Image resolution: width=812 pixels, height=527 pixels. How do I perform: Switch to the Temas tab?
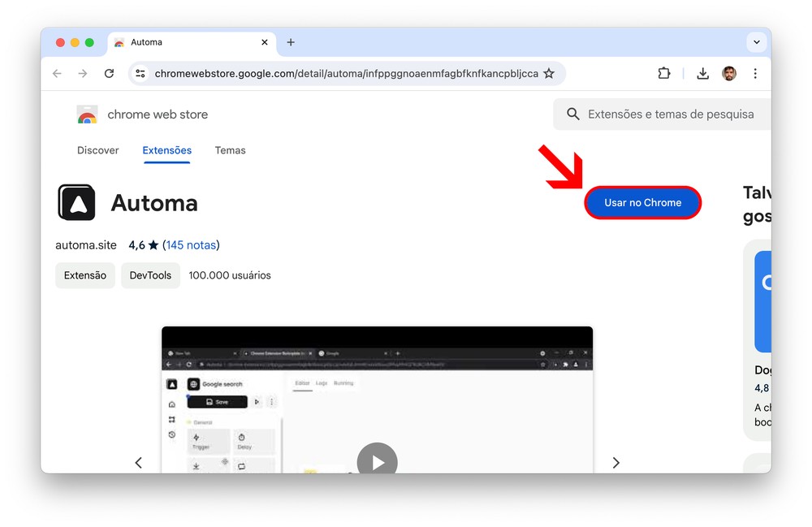[x=230, y=150]
